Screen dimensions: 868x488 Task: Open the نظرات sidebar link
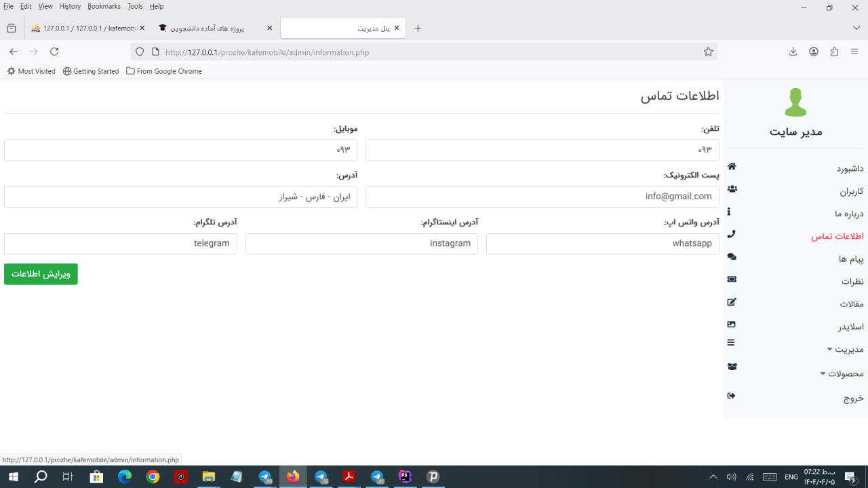pyautogui.click(x=852, y=281)
